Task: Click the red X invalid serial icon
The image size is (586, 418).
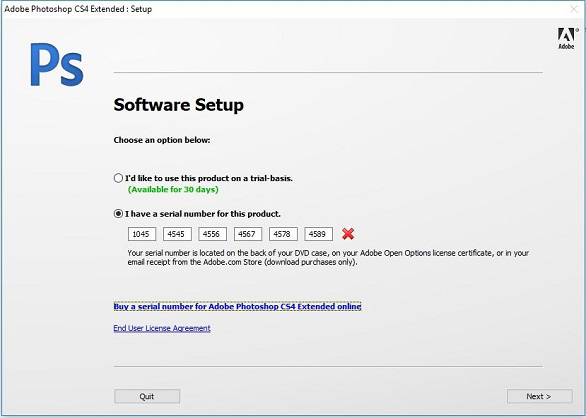Action: pos(348,234)
